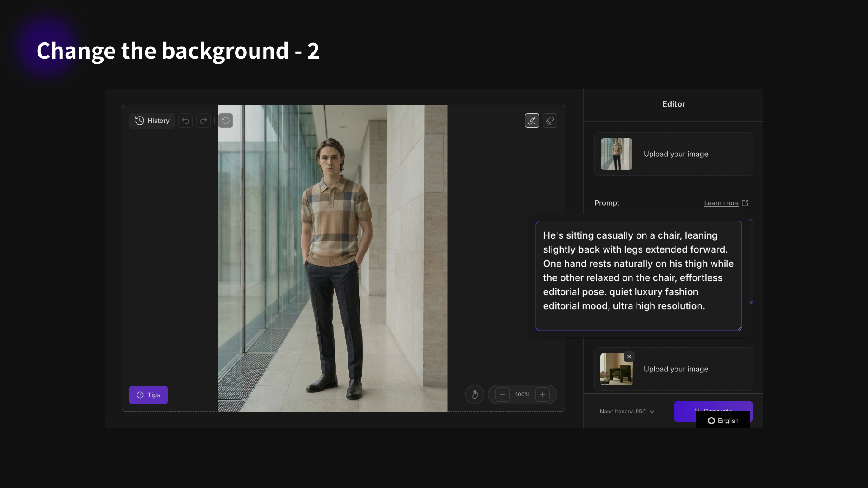The width and height of the screenshot is (868, 488).
Task: Click the external link icon beside Learn more
Action: pos(745,203)
